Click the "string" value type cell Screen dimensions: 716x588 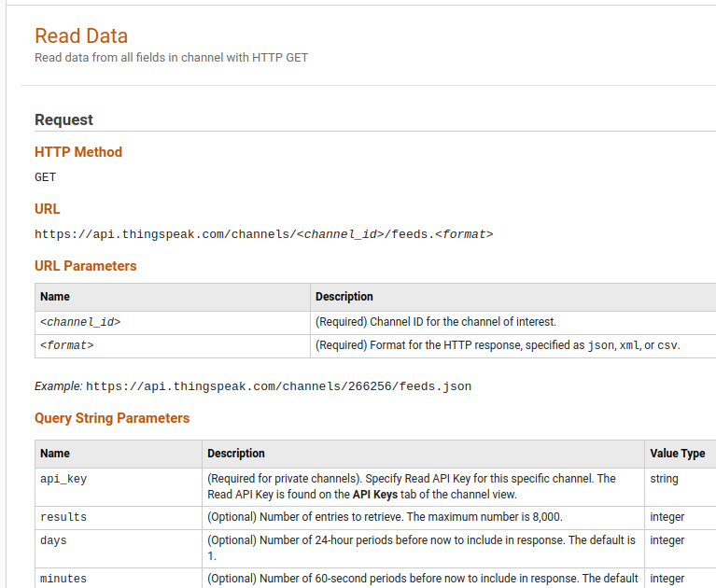coord(664,479)
